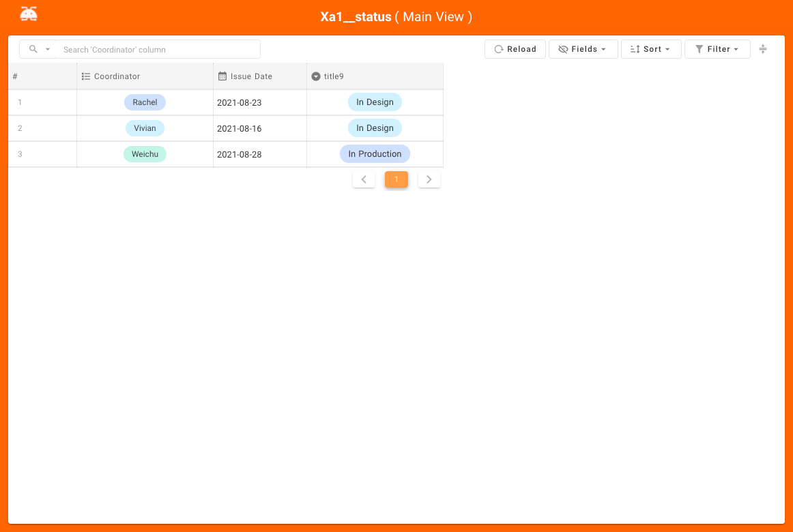Viewport: 793px width, 532px height.
Task: Click the funnel icon inside the Filter button
Action: click(x=700, y=48)
